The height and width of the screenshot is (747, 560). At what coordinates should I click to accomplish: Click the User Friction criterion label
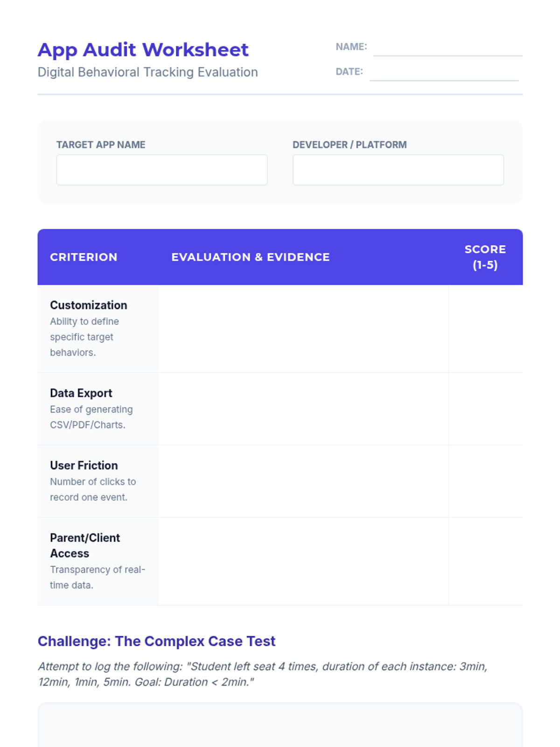coord(84,465)
